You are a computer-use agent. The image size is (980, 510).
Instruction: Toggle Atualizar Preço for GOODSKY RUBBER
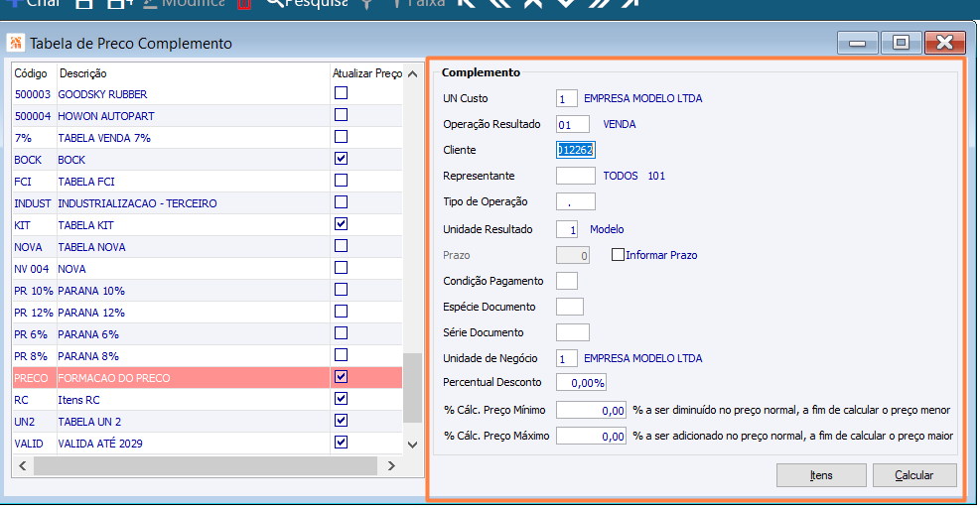341,93
